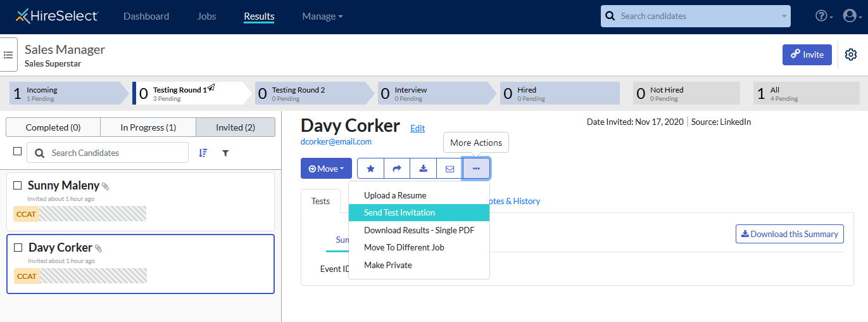This screenshot has height=322, width=868.
Task: Open the help question mark menu
Action: pos(824,16)
